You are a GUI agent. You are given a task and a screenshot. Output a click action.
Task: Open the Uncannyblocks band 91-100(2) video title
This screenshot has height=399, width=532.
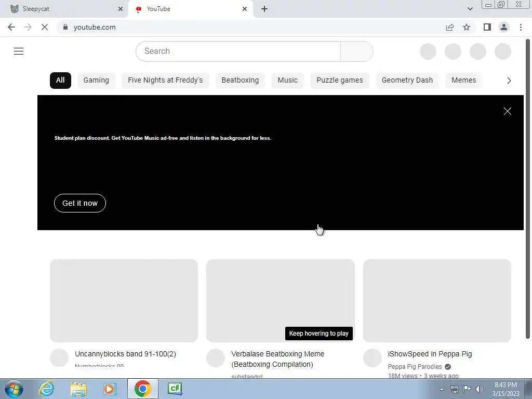click(125, 354)
